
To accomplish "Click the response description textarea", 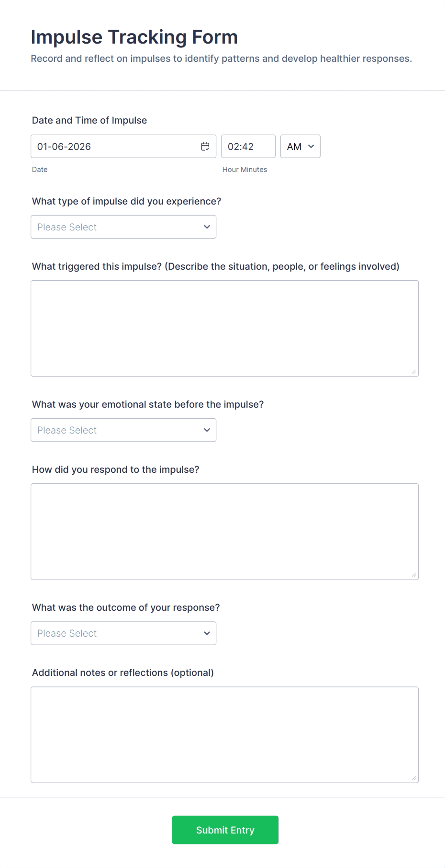I will point(225,531).
